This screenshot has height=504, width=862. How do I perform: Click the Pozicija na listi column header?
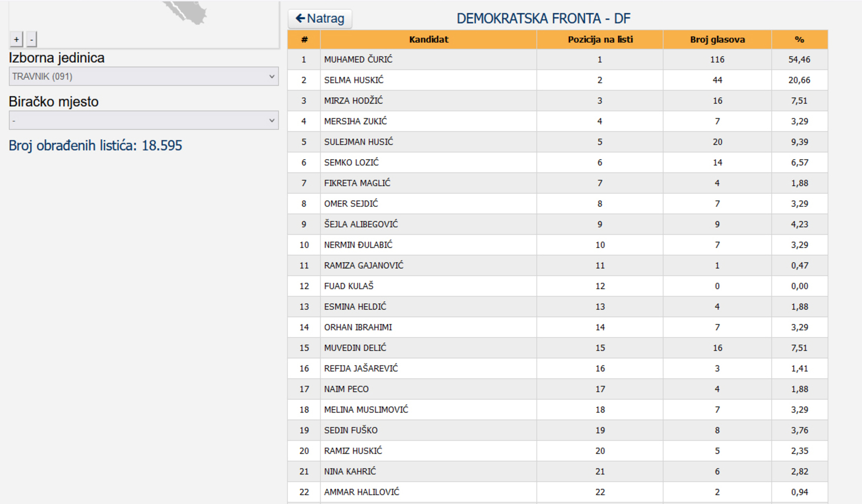tap(600, 40)
